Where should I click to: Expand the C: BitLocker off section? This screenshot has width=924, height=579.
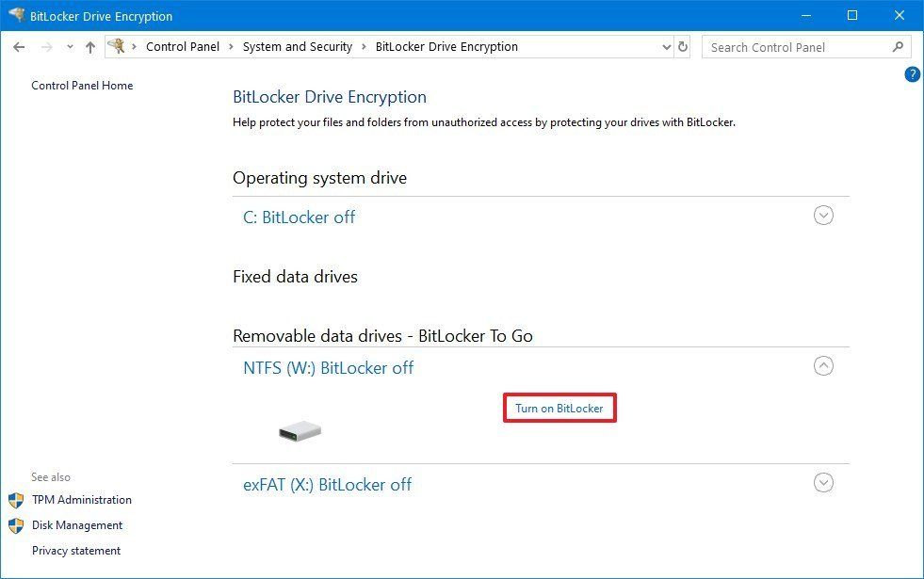click(x=823, y=216)
